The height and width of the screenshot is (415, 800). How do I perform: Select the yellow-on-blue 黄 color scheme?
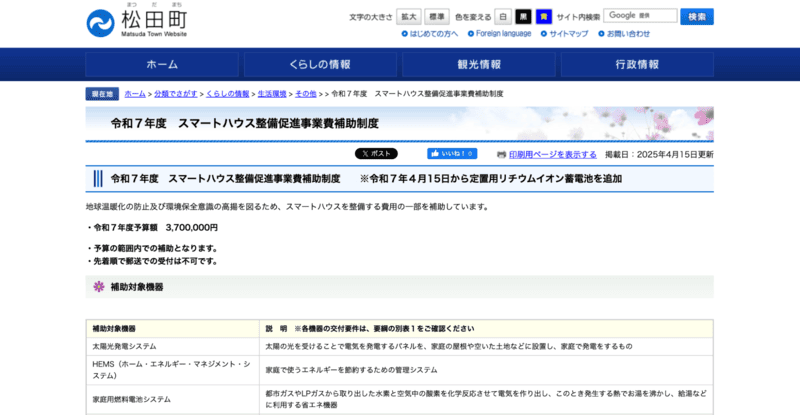click(x=544, y=17)
